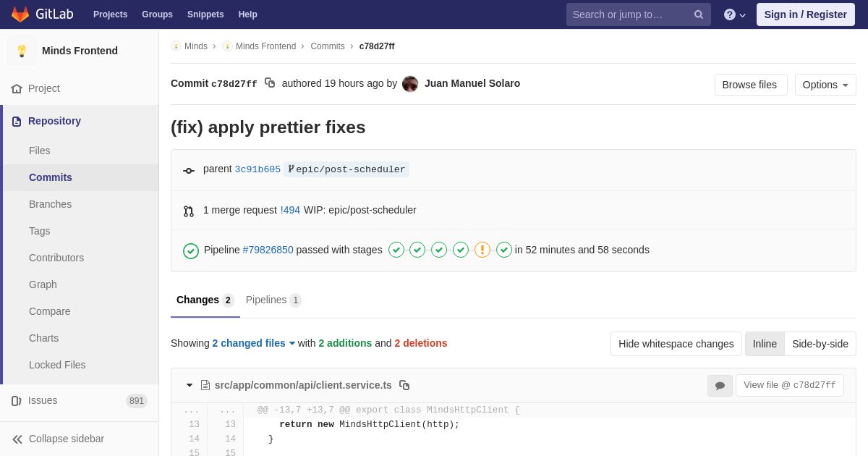Click the GitLab fox logo
868x456 pixels.
(20, 14)
